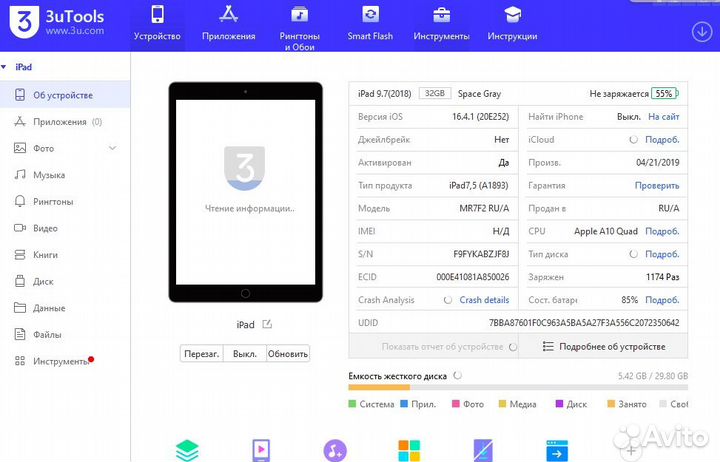Open Диск in sidebar
Viewport: 720px width, 462px height.
click(x=65, y=282)
